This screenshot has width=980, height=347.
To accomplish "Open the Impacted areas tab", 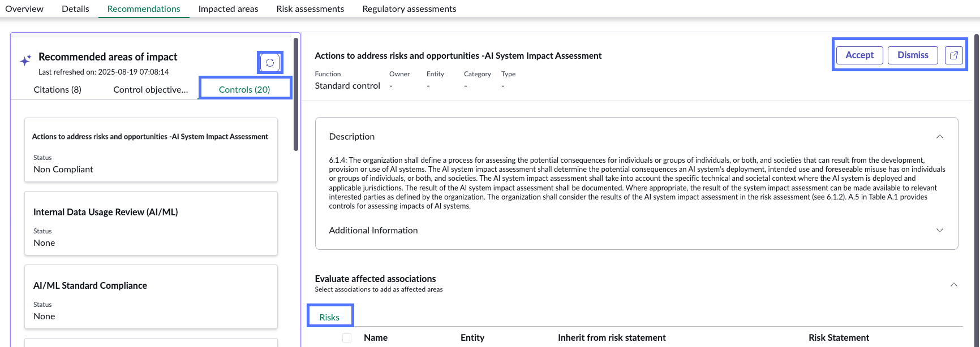I will point(228,9).
